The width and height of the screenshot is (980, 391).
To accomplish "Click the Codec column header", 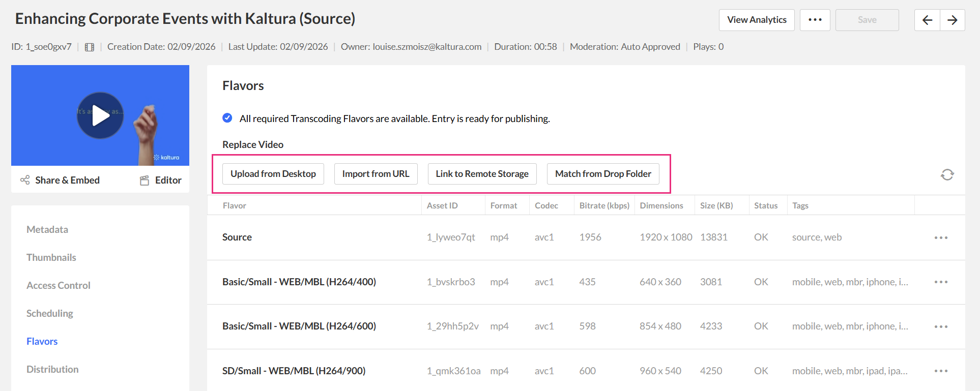I will coord(546,205).
